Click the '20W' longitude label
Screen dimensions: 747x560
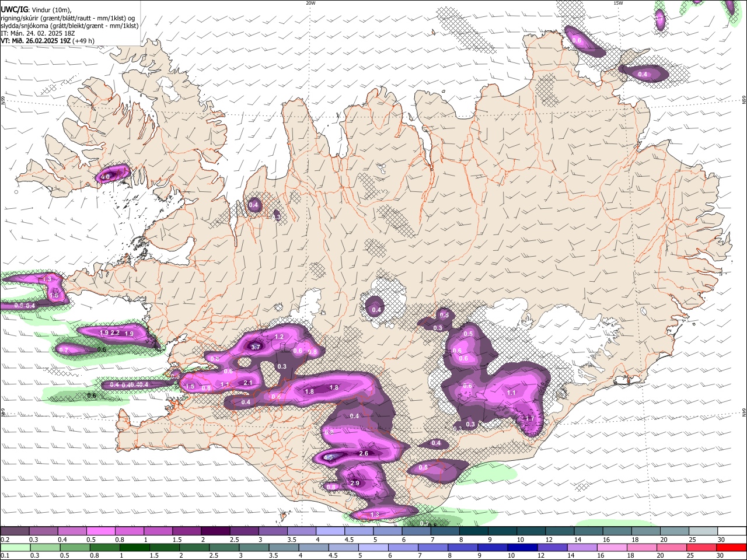tap(310, 3)
